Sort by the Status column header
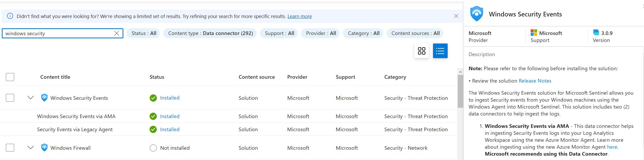This screenshot has width=644, height=160. [x=157, y=77]
